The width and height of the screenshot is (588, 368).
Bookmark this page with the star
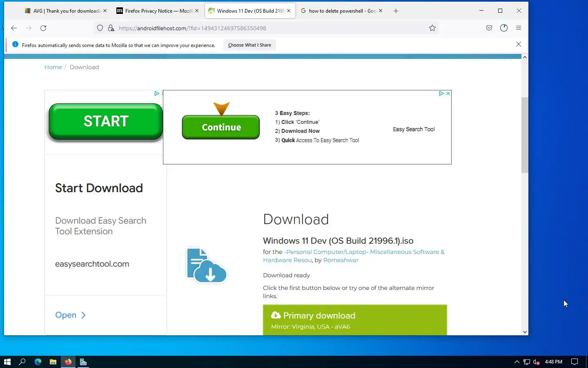(x=432, y=28)
